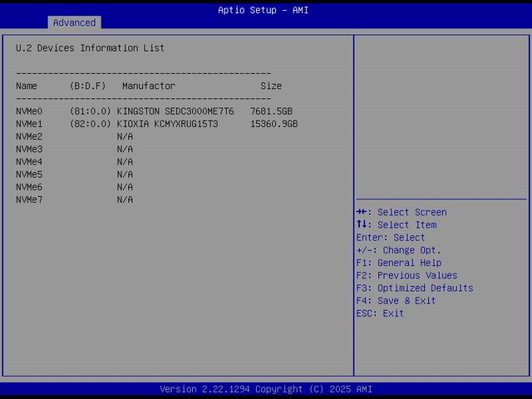Viewport: 532px width, 399px height.
Task: Click the 'F4: Save & Exit' line
Action: point(396,301)
